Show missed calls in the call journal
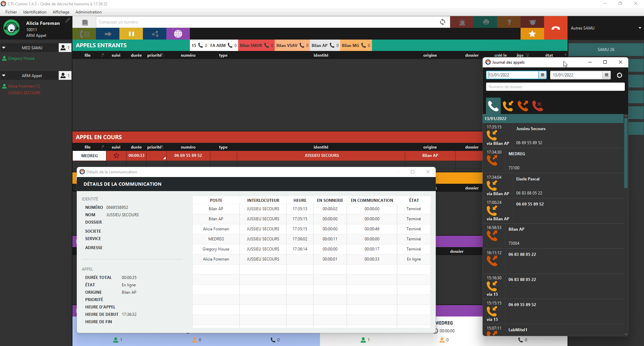Image resolution: width=644 pixels, height=346 pixels. point(538,106)
